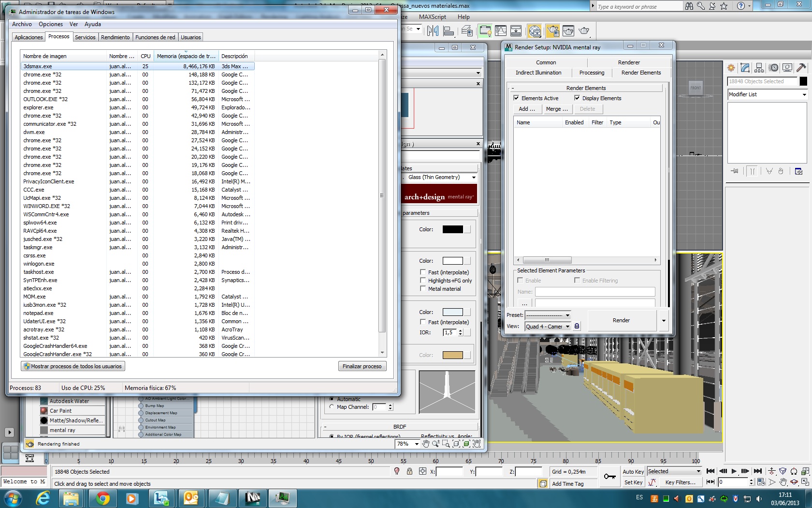The image size is (812, 508).
Task: Toggle the Elements Active checkbox
Action: (516, 98)
